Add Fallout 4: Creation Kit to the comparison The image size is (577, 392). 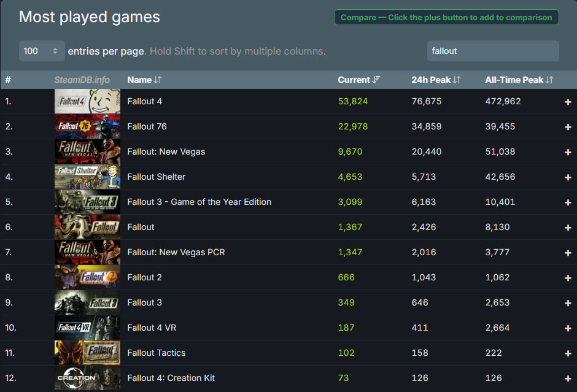pyautogui.click(x=567, y=378)
